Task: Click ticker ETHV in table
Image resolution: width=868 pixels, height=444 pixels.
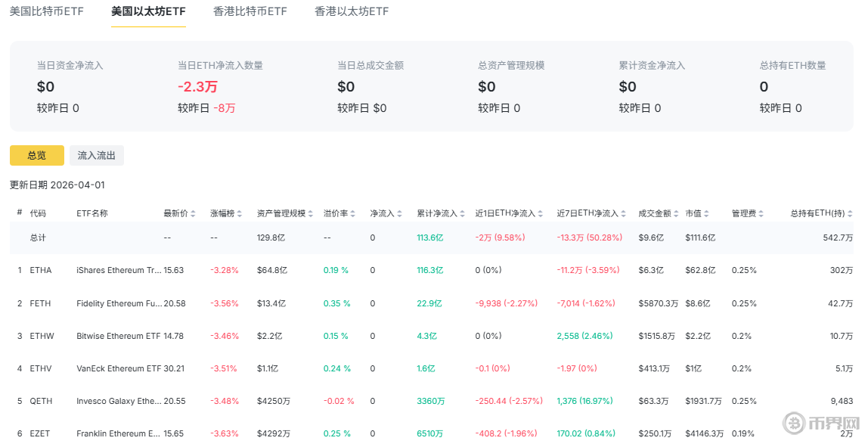Action: [x=40, y=368]
